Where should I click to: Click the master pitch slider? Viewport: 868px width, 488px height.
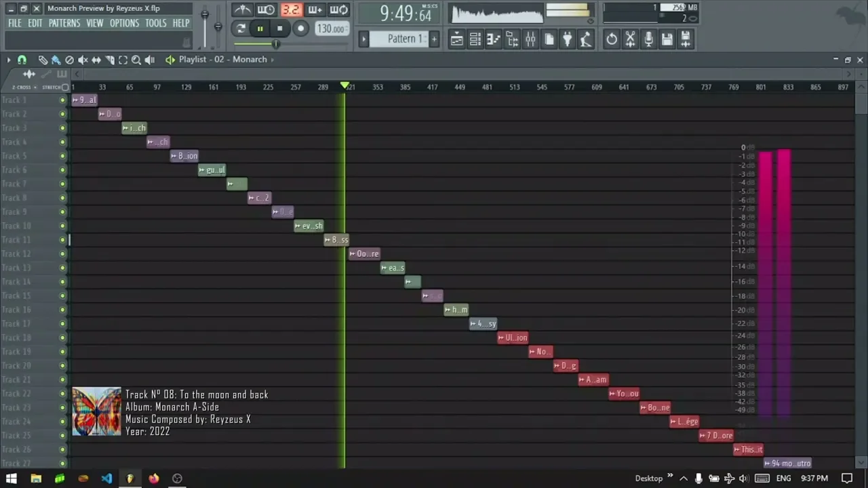pos(218,26)
